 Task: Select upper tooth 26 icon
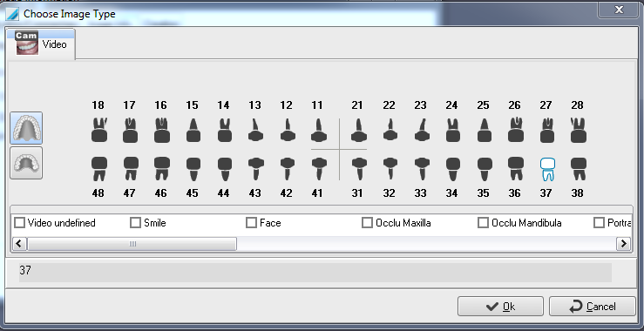(515, 130)
